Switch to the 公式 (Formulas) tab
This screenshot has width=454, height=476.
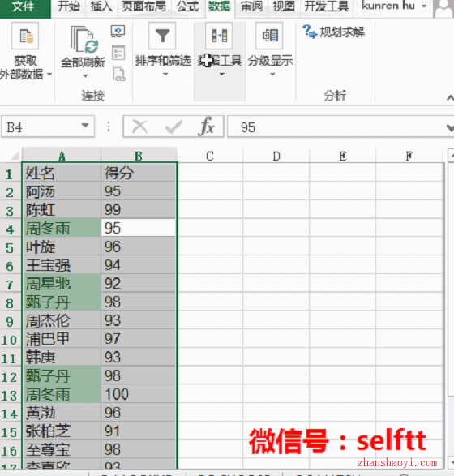tap(188, 6)
